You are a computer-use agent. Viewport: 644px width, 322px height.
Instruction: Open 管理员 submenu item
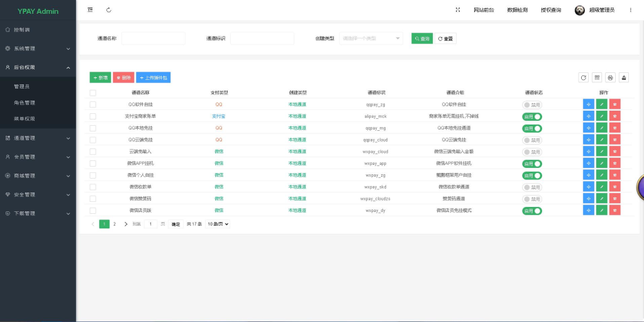click(38, 87)
